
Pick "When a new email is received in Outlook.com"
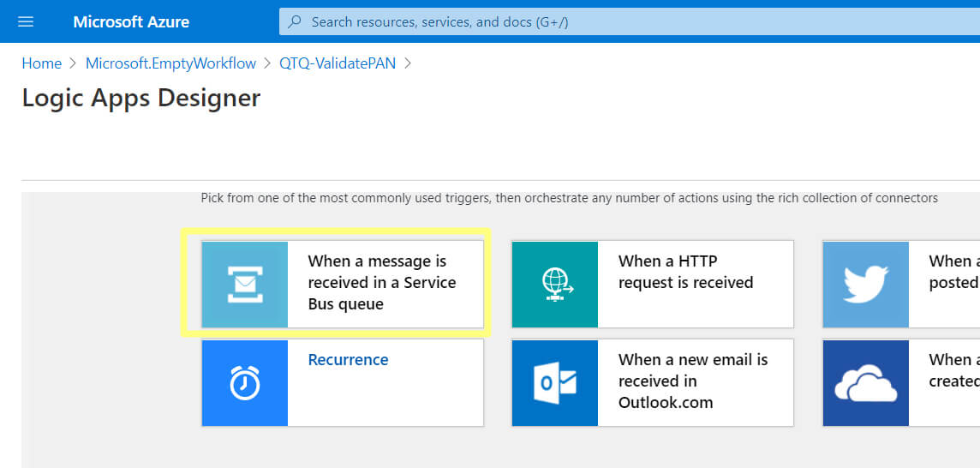pos(693,381)
